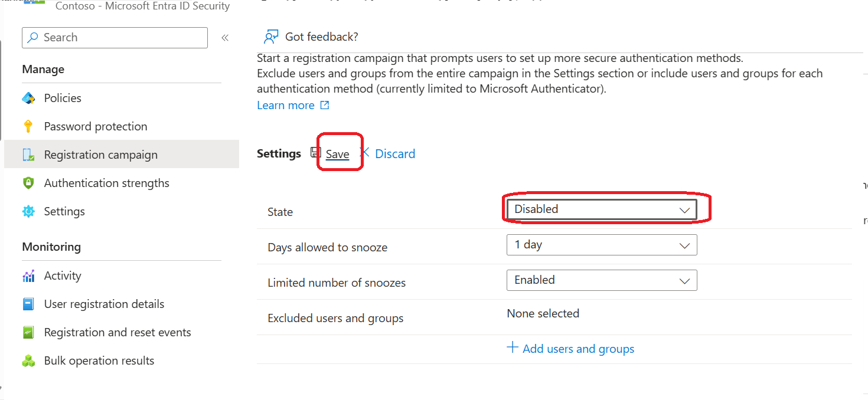Select the Authentication strengths shield icon

[28, 183]
